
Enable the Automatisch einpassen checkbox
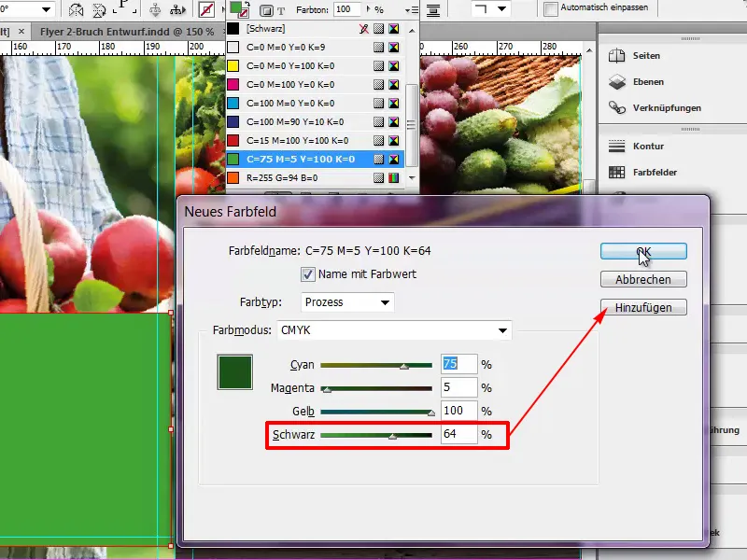551,8
